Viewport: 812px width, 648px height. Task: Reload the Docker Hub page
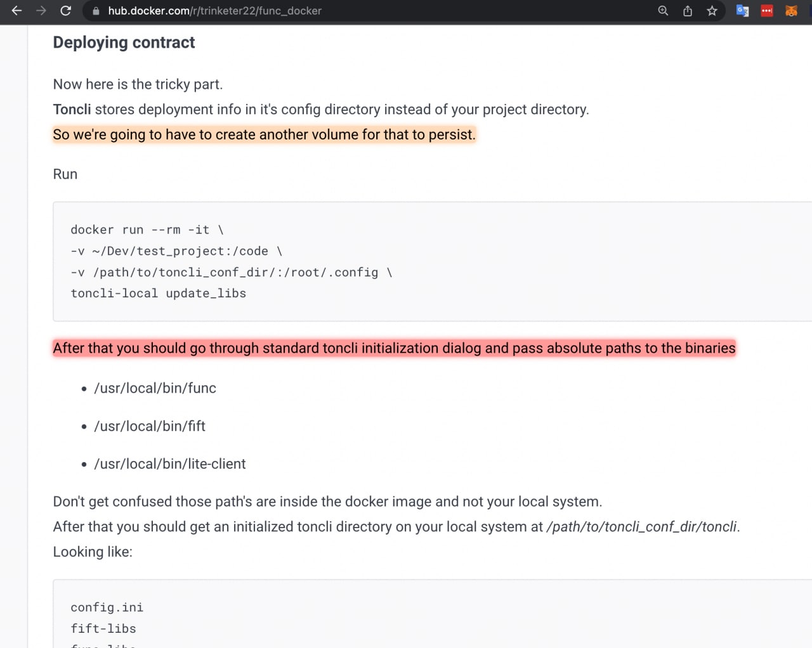click(x=65, y=11)
